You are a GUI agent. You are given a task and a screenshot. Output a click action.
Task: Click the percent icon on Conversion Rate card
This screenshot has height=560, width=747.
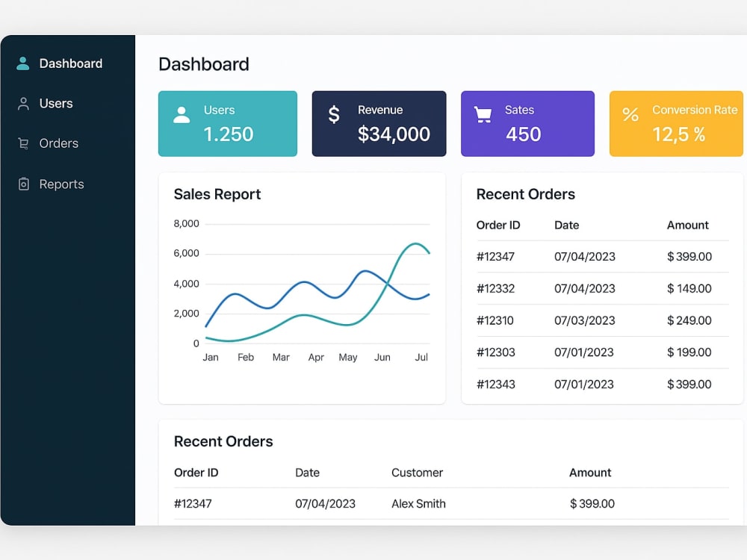630,114
